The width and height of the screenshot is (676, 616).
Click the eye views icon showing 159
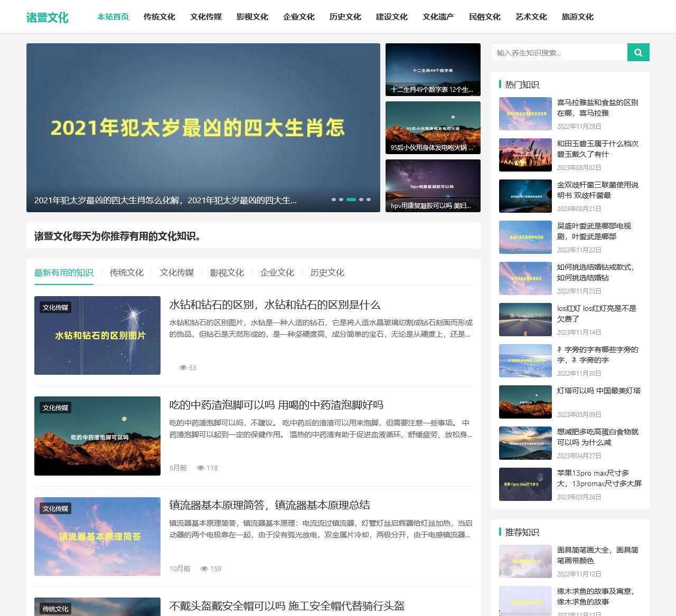(204, 568)
